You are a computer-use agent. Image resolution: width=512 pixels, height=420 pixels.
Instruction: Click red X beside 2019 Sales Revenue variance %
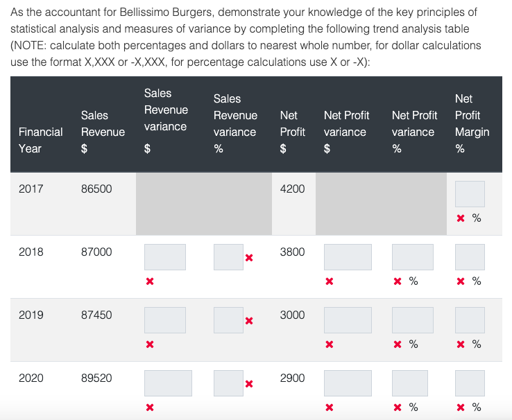click(x=249, y=321)
